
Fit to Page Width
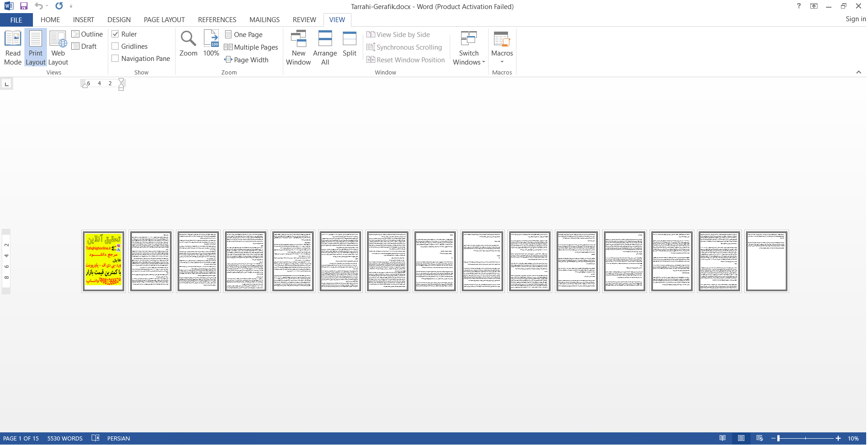coord(246,60)
